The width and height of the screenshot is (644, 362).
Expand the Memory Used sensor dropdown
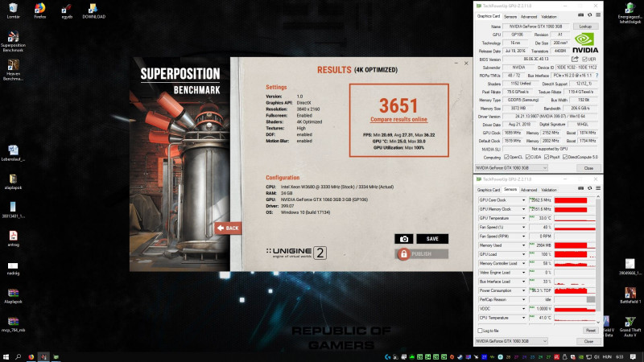(x=524, y=245)
